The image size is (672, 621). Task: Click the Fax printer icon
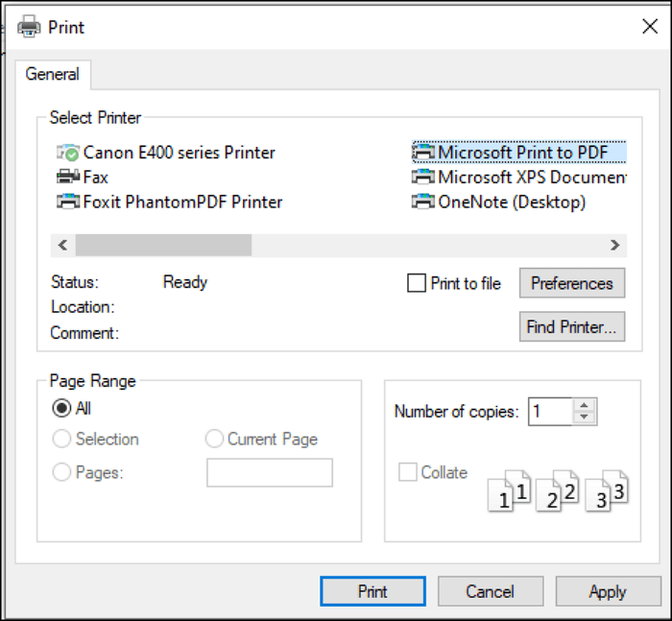[x=68, y=177]
